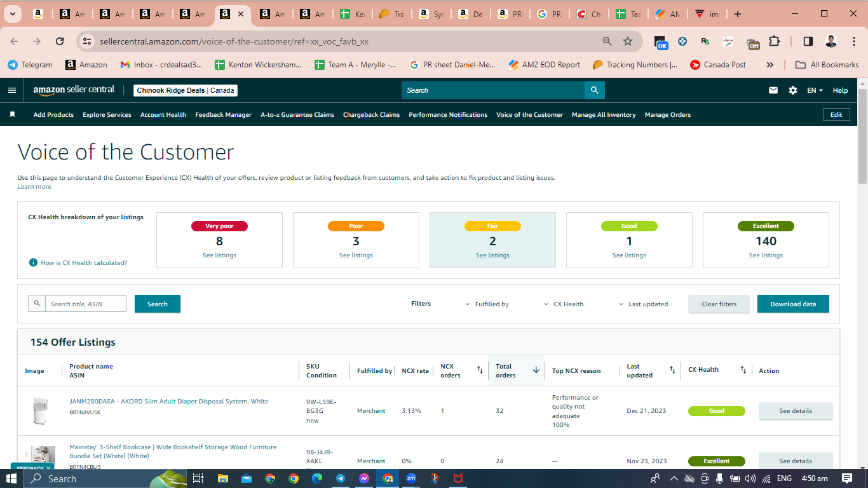Click the teal Search button

click(158, 304)
